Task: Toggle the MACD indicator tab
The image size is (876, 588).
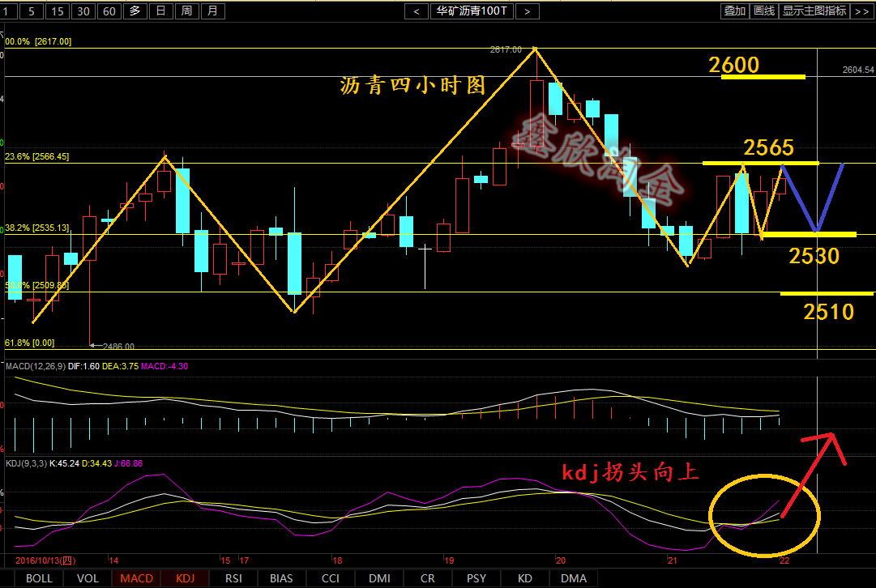Action: 136,578
